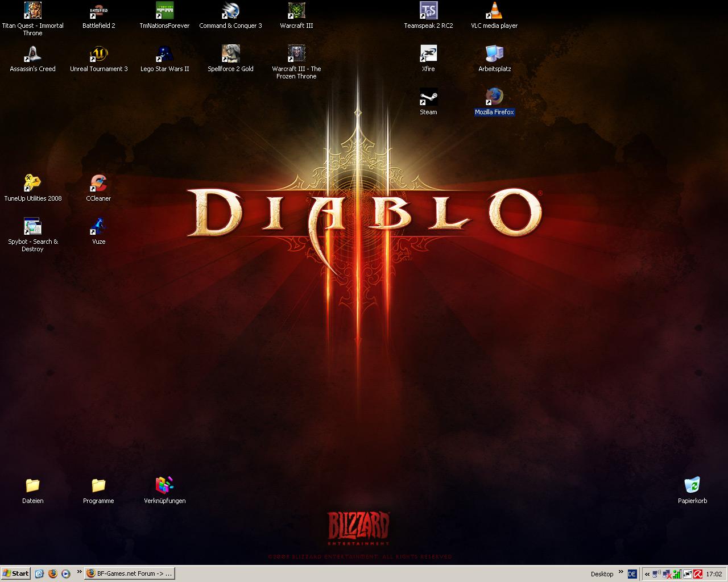This screenshot has height=582, width=728.
Task: Click the taskbar clock showing 17:02
Action: click(714, 574)
